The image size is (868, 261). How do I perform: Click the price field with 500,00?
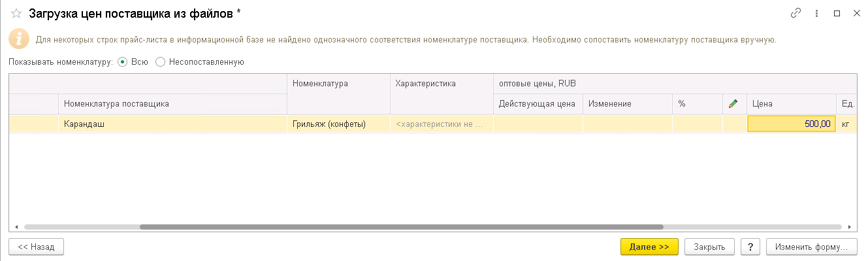click(x=791, y=124)
